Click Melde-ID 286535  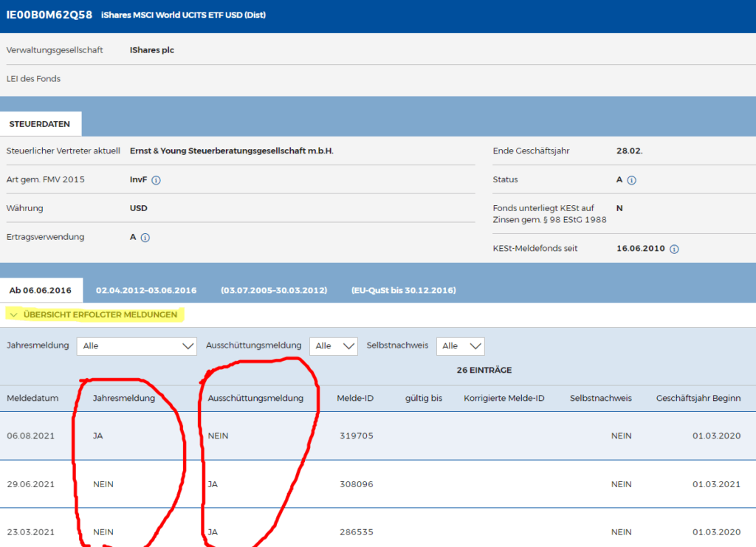click(357, 532)
